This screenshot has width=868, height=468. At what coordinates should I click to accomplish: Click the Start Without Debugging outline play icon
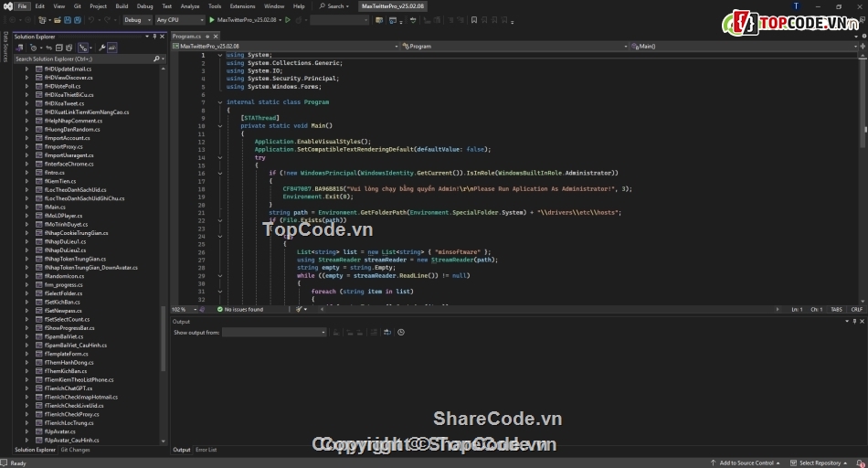(287, 20)
